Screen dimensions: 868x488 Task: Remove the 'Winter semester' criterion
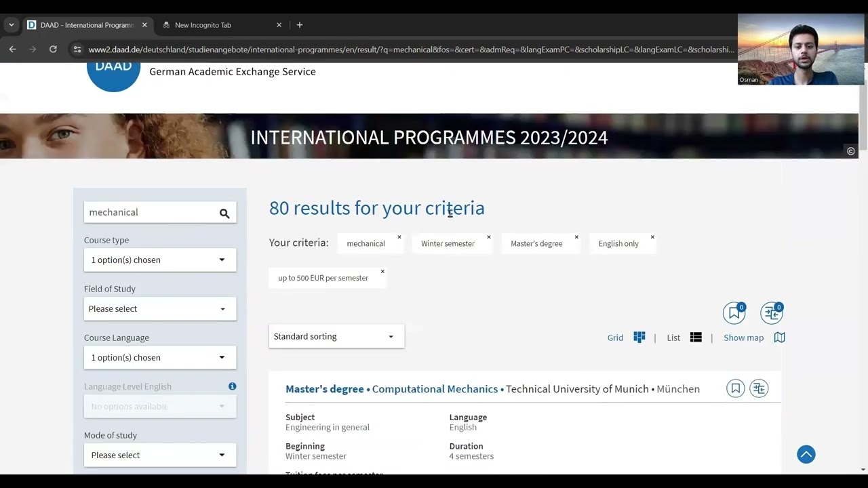click(489, 237)
